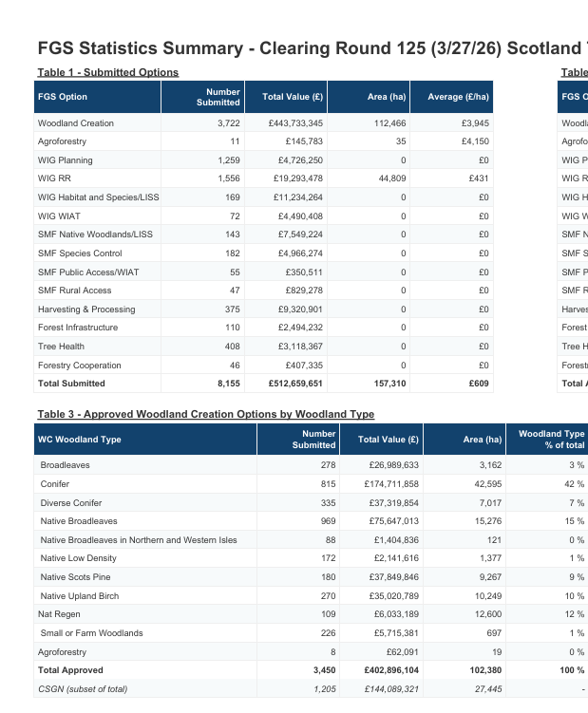This screenshot has width=588, height=713.
Task: Select the SMF Species Control row label
Action: coord(80,253)
